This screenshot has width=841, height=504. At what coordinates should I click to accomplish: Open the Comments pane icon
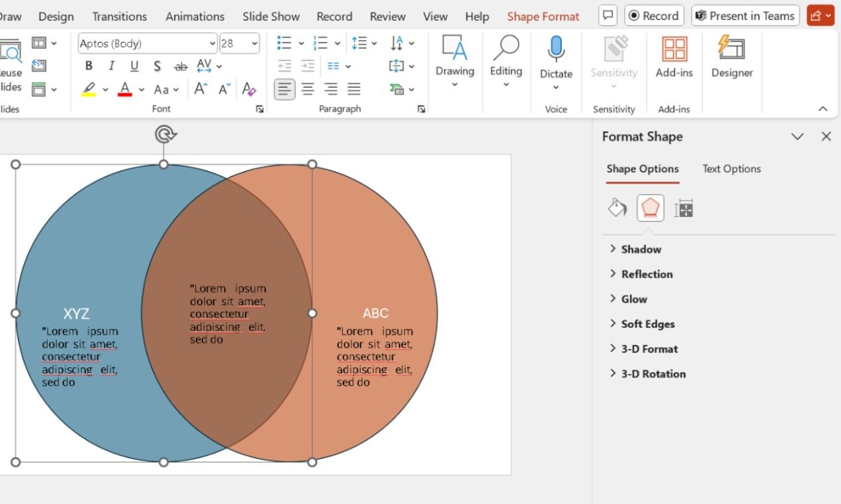(x=608, y=16)
